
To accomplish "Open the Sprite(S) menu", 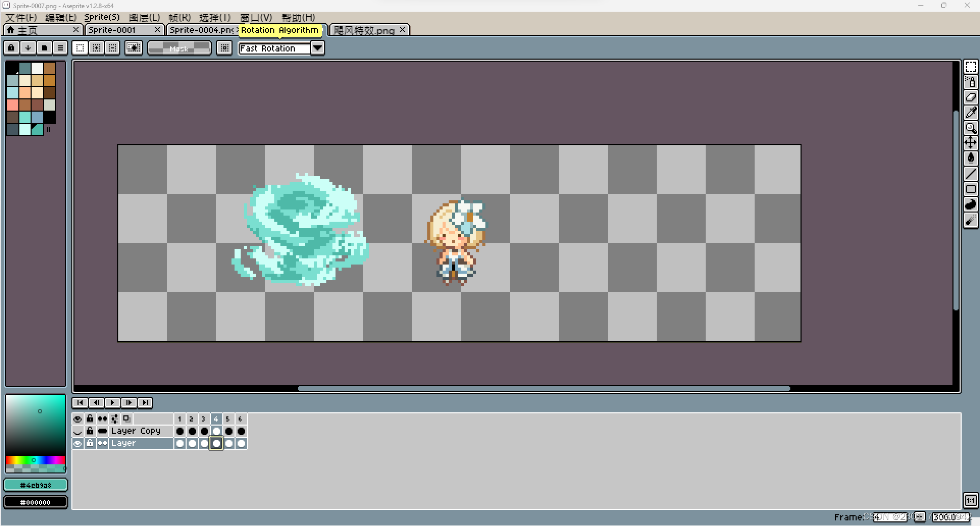I will click(102, 17).
